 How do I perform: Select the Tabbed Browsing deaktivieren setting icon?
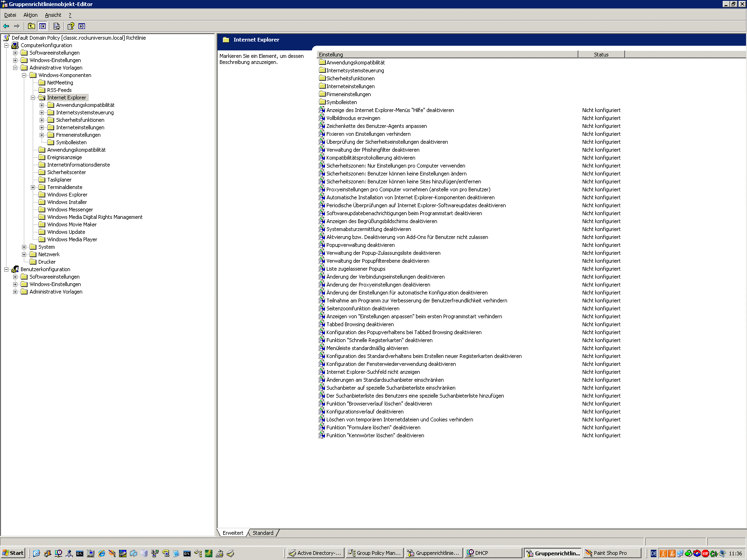tap(322, 324)
